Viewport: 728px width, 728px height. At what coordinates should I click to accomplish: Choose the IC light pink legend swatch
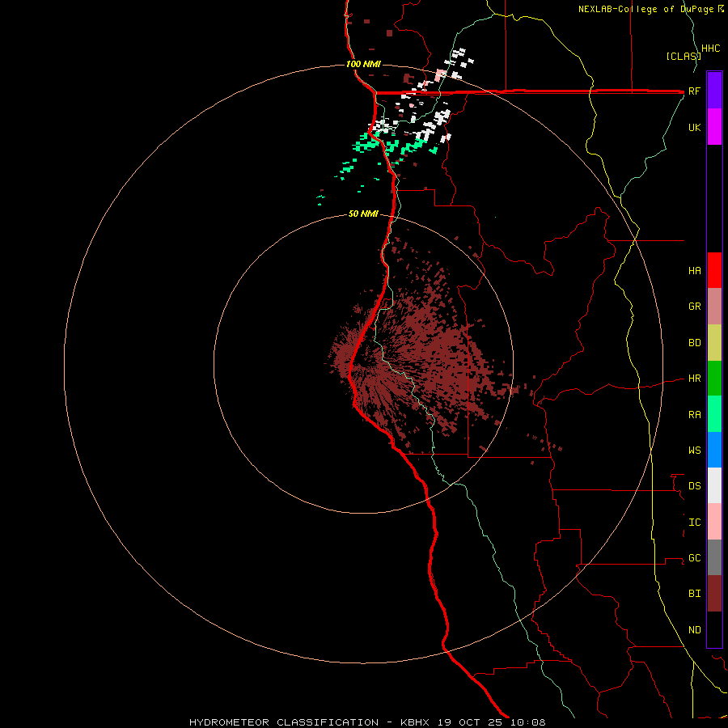point(714,522)
